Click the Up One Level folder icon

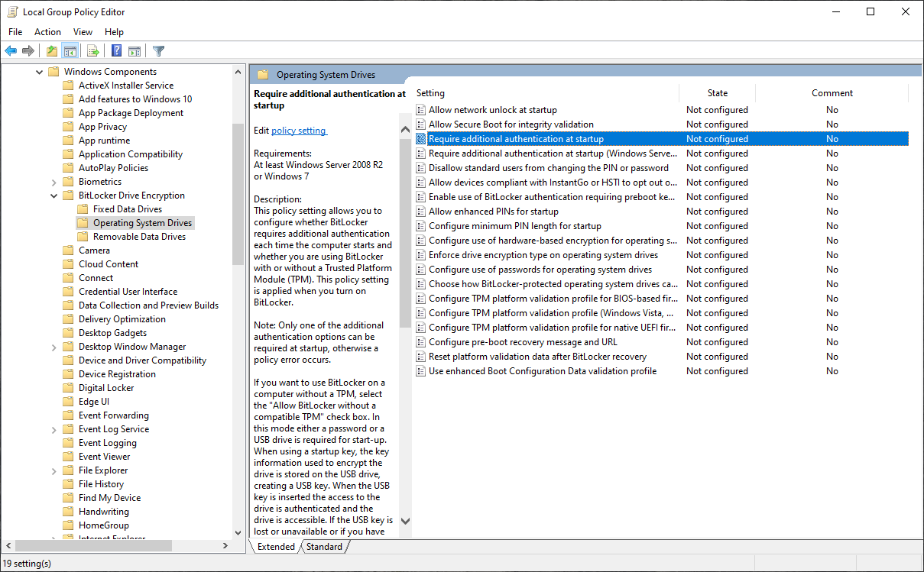tap(51, 51)
